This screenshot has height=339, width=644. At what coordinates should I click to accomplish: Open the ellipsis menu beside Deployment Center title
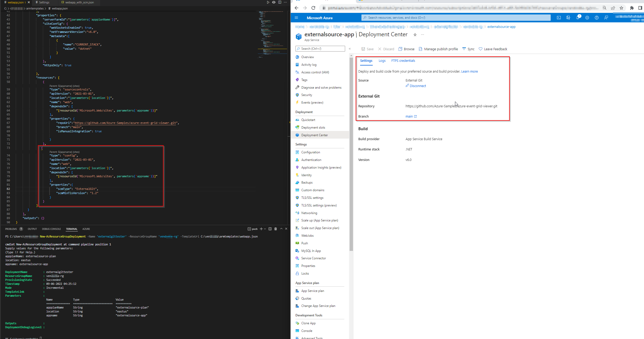pos(422,35)
